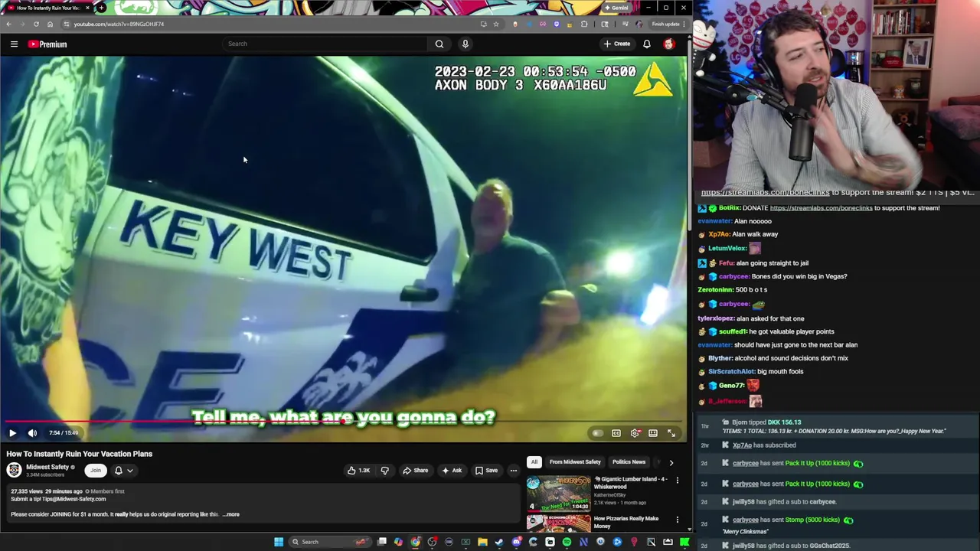
Task: Open File Explorer from the taskbar
Action: 482,542
